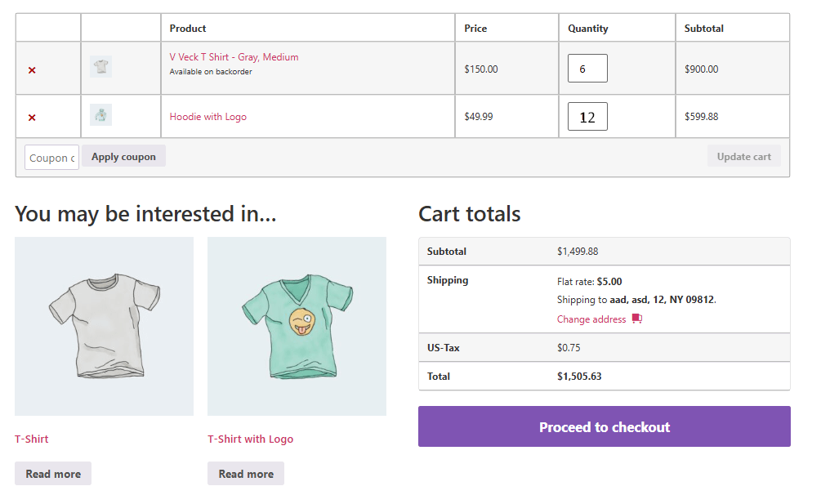Edit quantity field showing 6
This screenshot has height=504, width=821.
point(587,69)
